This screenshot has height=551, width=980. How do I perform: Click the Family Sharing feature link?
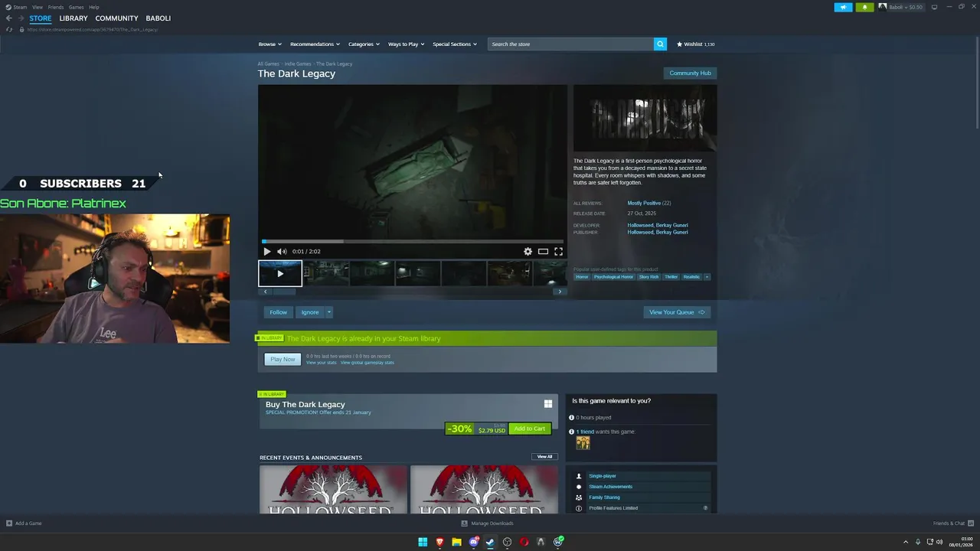[x=604, y=497]
